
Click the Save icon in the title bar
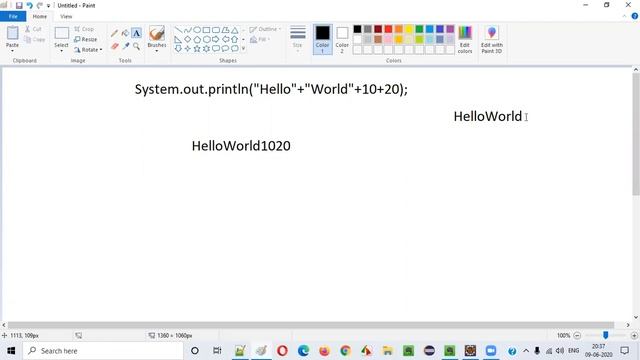pyautogui.click(x=19, y=5)
